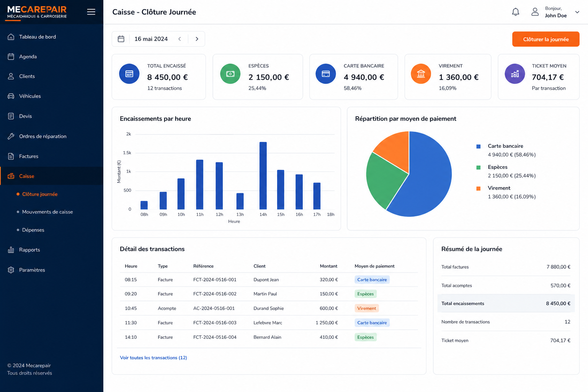Go to next day chevron
588x392 pixels.
tap(197, 39)
